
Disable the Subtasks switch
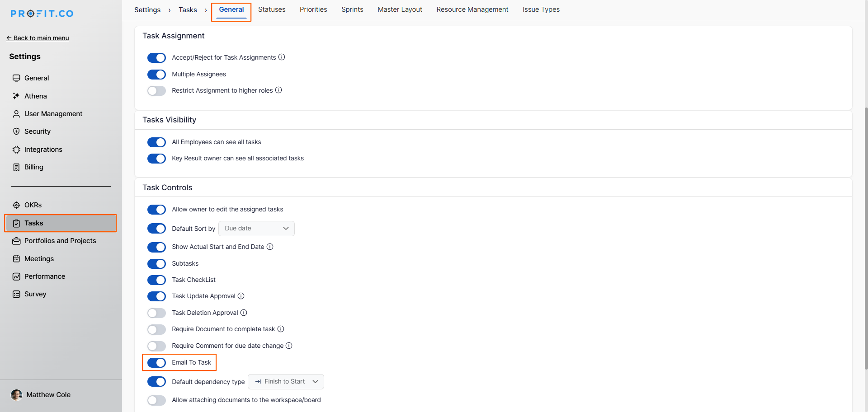(x=156, y=264)
